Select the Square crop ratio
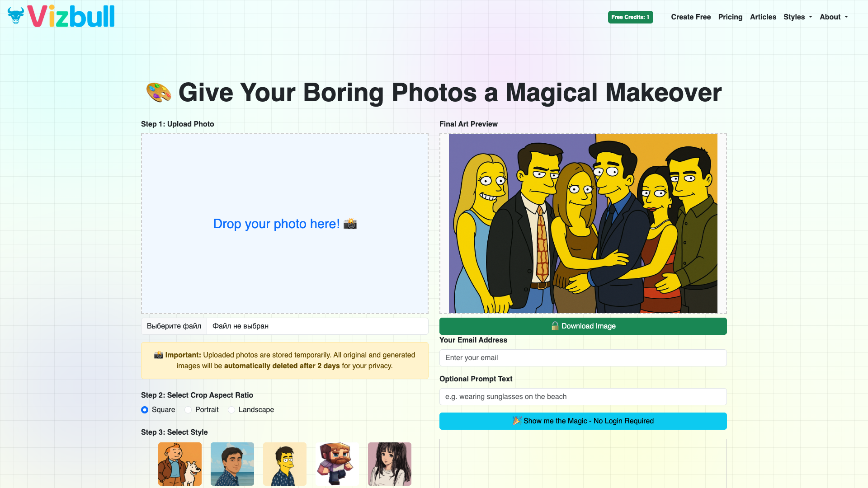 click(145, 410)
